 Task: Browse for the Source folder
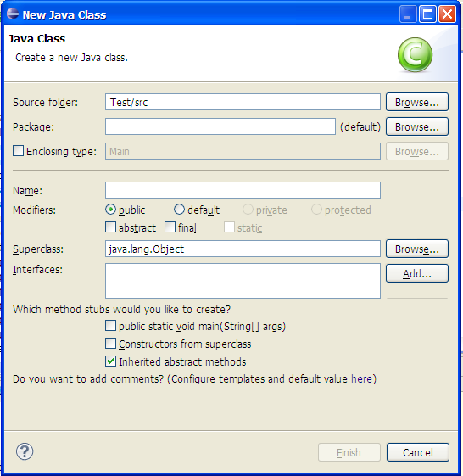pos(417,102)
